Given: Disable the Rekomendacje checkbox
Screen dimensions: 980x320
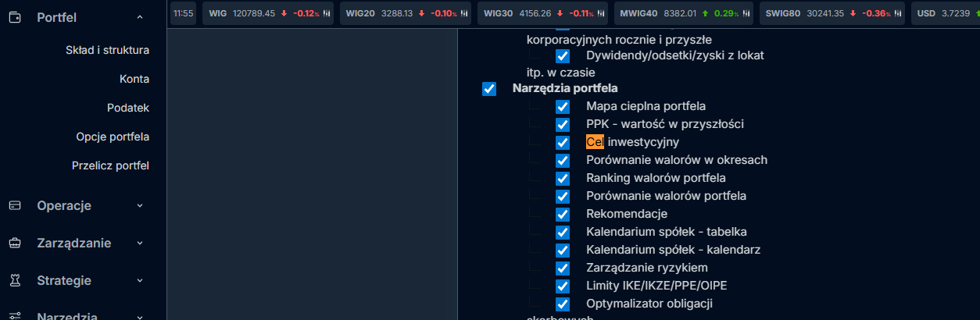Looking at the screenshot, I should coord(563,215).
